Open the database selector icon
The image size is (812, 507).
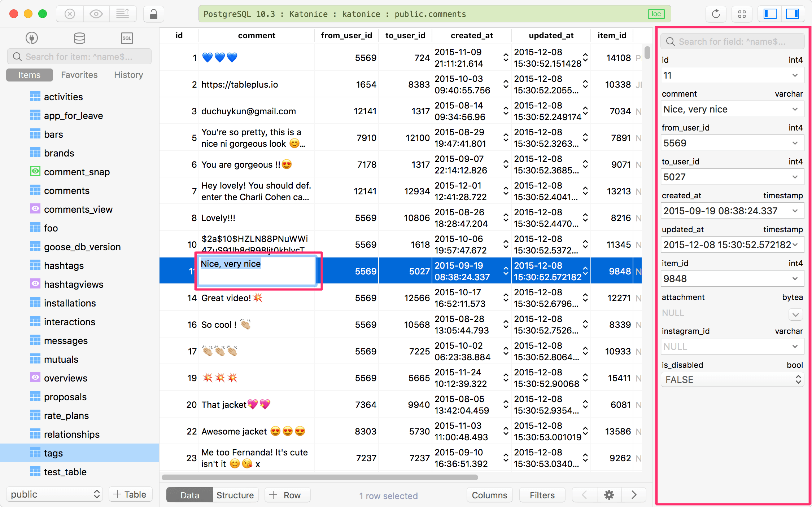click(79, 38)
